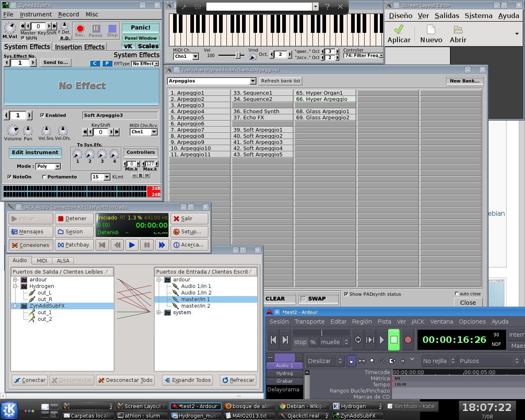Image resolution: width=525 pixels, height=420 pixels.
Task: Open the Controller 74: Filter Freq dropdown
Action: point(363,55)
